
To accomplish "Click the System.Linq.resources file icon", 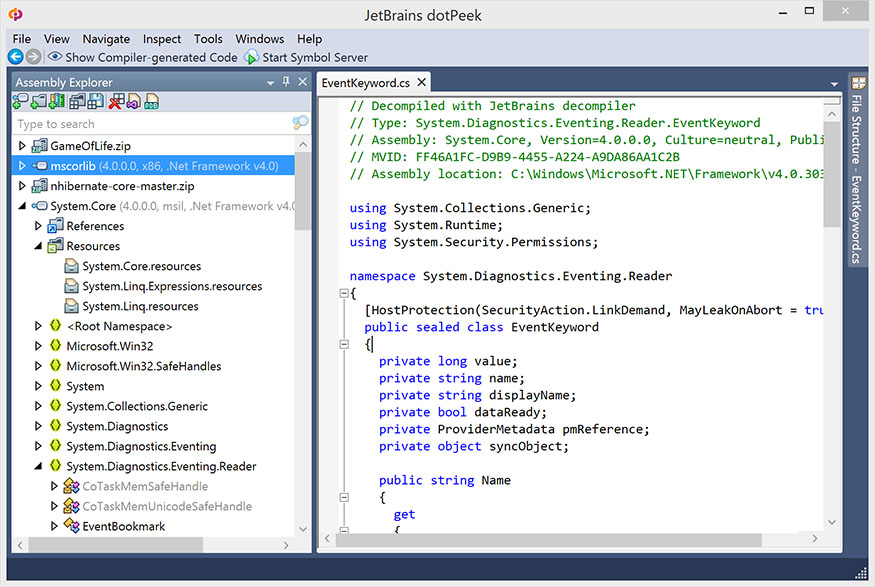I will click(71, 306).
